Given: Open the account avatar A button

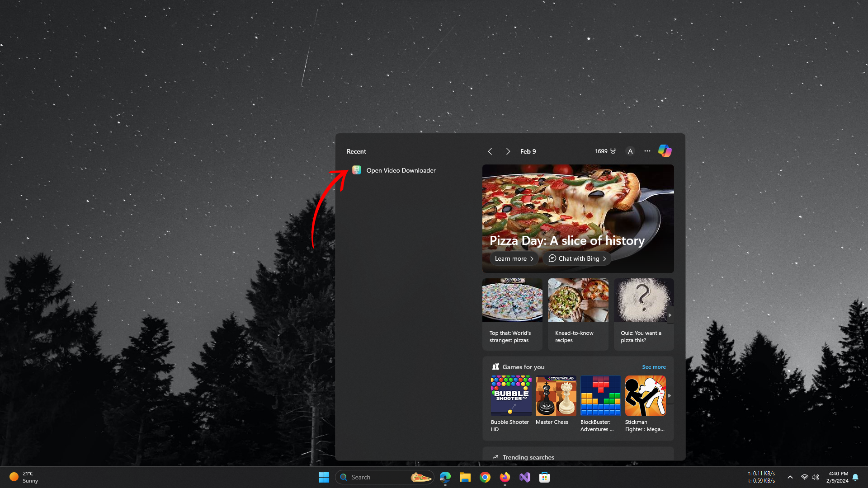Looking at the screenshot, I should coord(630,151).
